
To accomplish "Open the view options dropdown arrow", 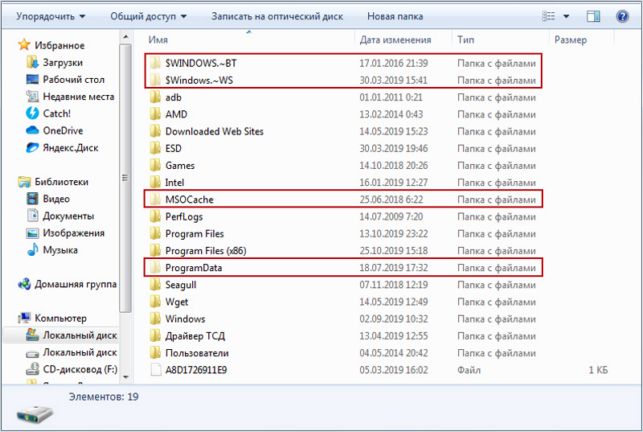I will 566,16.
